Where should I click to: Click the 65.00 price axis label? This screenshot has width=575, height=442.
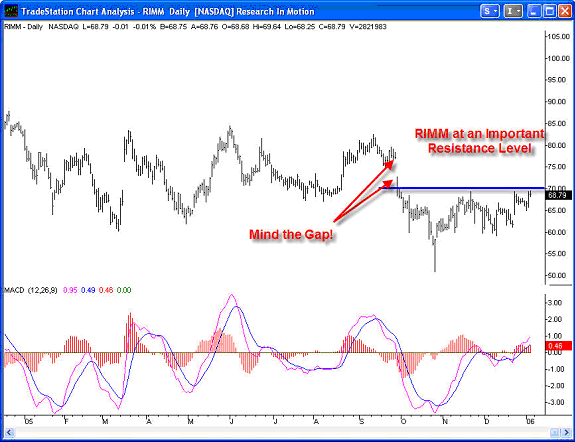557,211
